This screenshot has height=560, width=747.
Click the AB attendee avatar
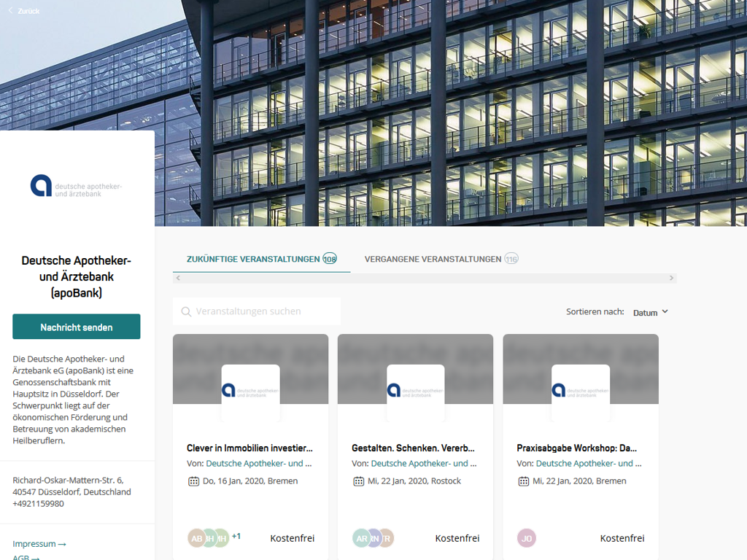(197, 538)
